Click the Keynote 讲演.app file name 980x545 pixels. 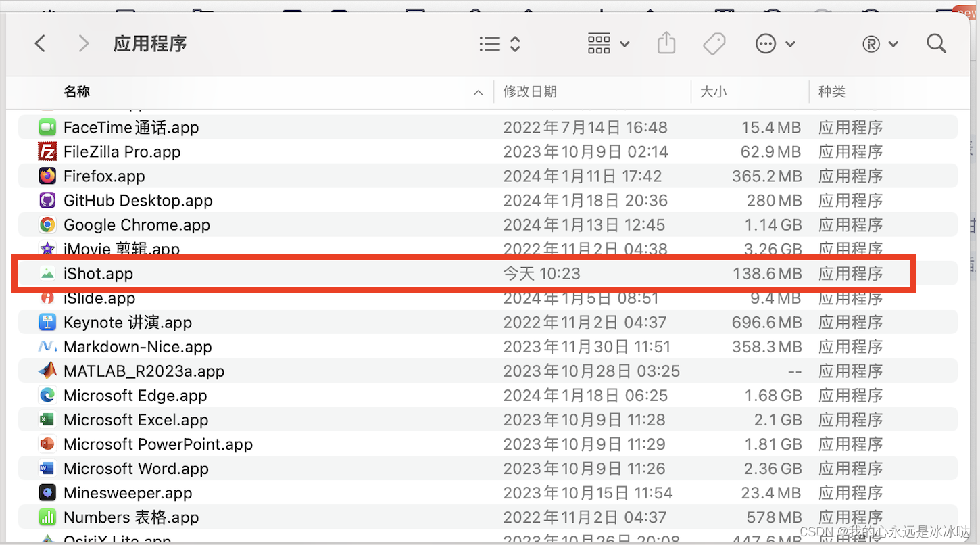click(128, 322)
